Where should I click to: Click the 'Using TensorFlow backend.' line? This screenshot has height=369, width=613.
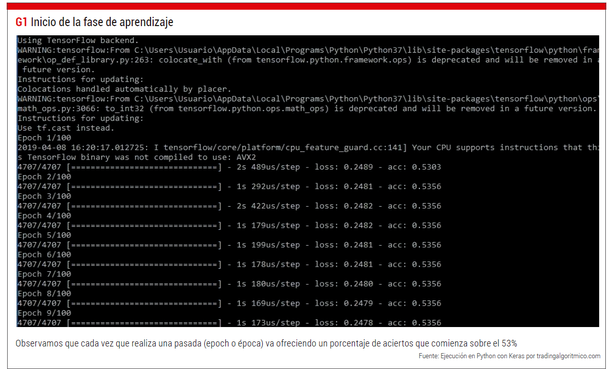coord(78,40)
